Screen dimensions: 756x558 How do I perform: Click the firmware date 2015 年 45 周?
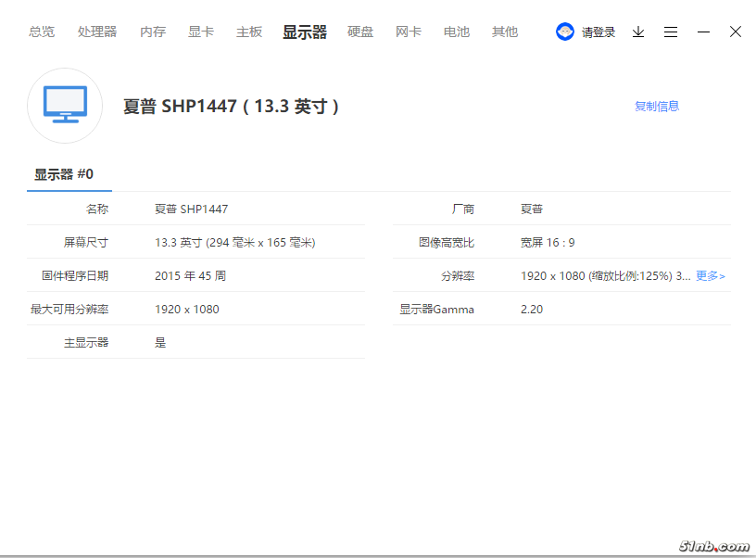pyautogui.click(x=191, y=276)
